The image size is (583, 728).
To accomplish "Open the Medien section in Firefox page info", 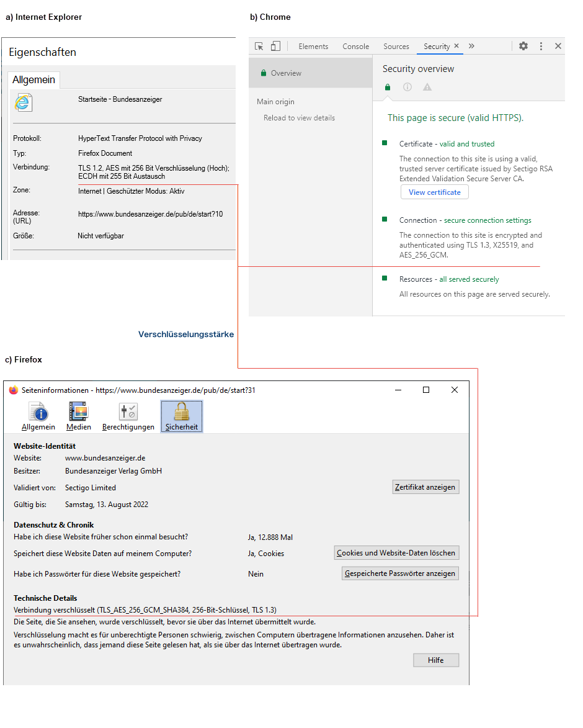I will (78, 416).
